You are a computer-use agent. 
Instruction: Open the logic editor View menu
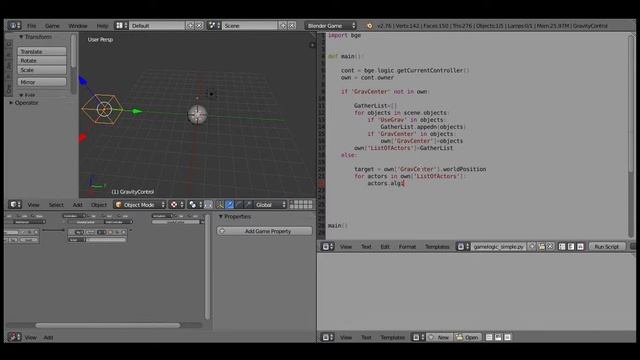[x=31, y=338]
